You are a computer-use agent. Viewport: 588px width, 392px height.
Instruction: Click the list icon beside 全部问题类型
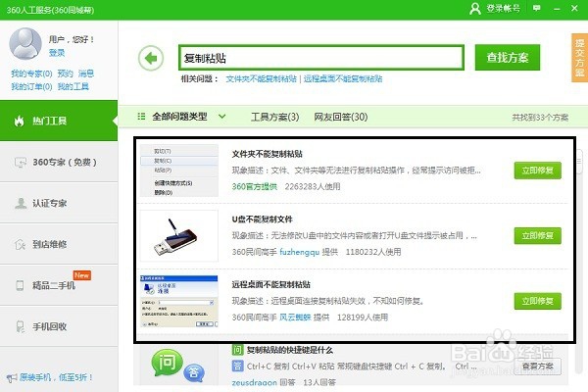[141, 117]
